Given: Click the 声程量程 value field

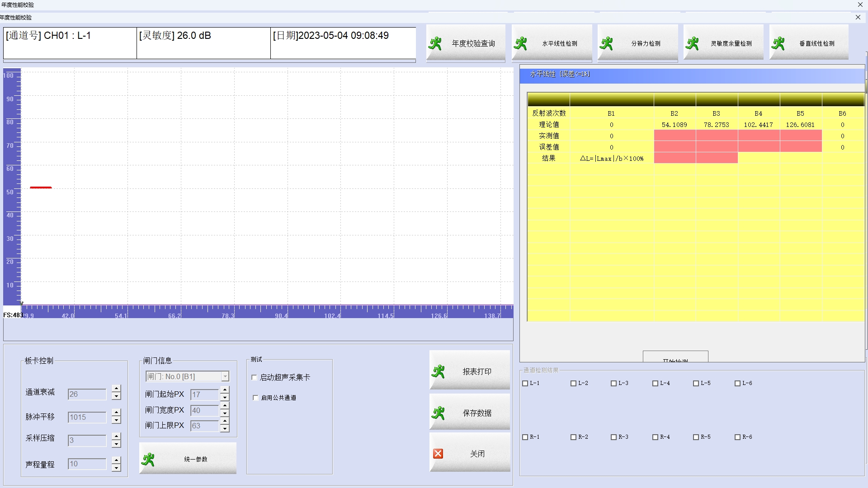Looking at the screenshot, I should (x=87, y=464).
